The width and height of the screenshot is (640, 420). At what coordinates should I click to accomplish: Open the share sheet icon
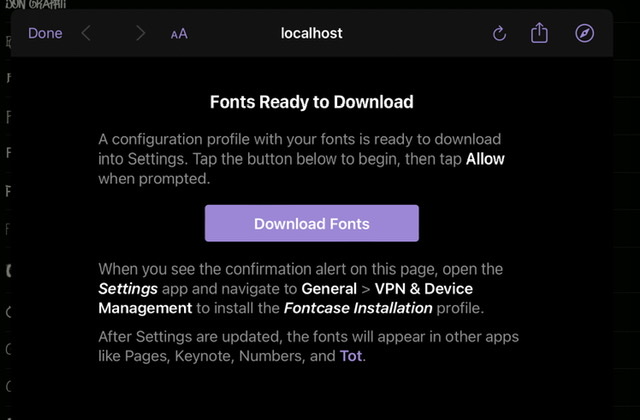[x=540, y=33]
